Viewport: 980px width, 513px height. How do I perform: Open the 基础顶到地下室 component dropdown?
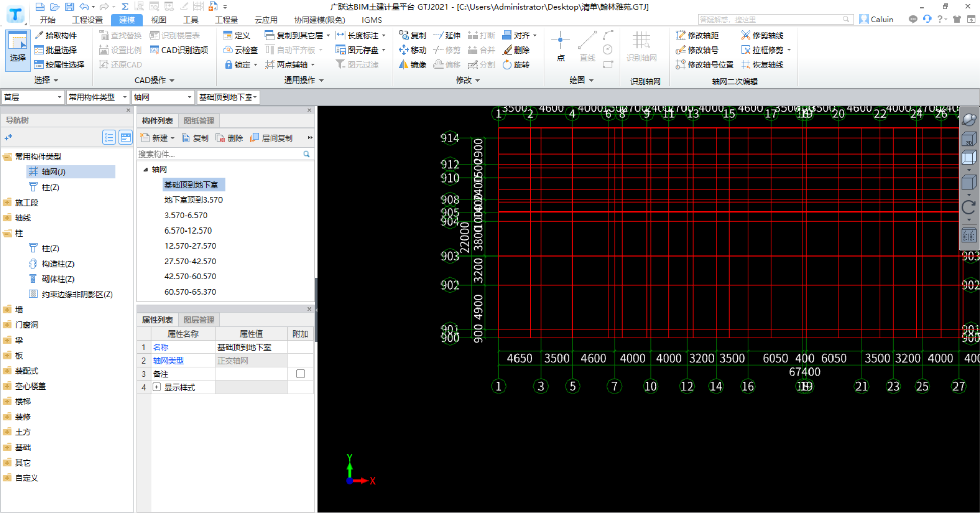(x=229, y=97)
